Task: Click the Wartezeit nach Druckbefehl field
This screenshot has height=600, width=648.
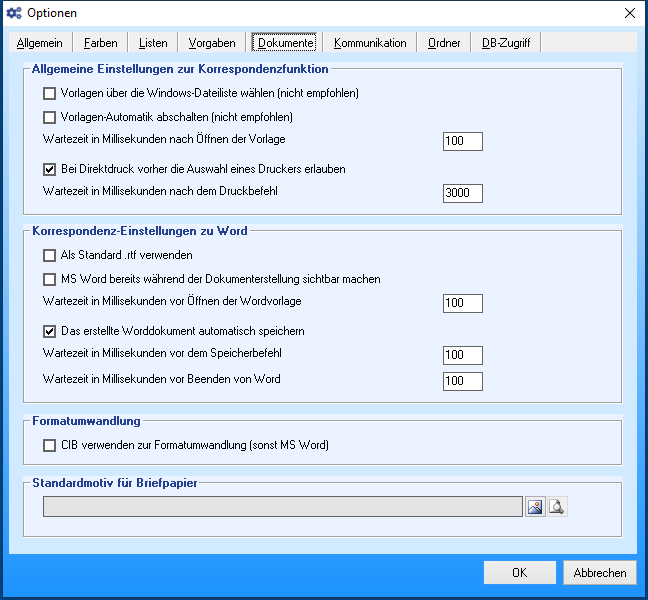Action: [x=463, y=193]
